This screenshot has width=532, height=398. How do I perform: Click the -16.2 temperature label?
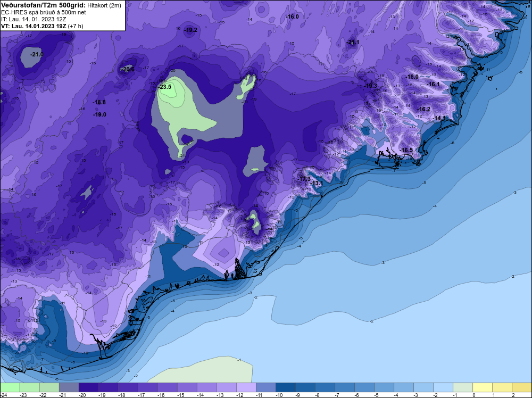[x=424, y=109]
